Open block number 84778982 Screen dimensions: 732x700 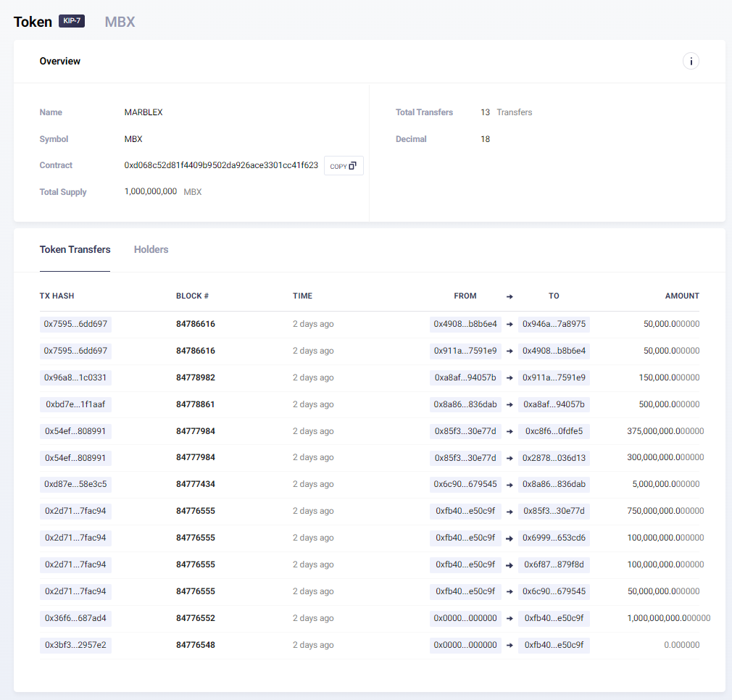pyautogui.click(x=196, y=378)
